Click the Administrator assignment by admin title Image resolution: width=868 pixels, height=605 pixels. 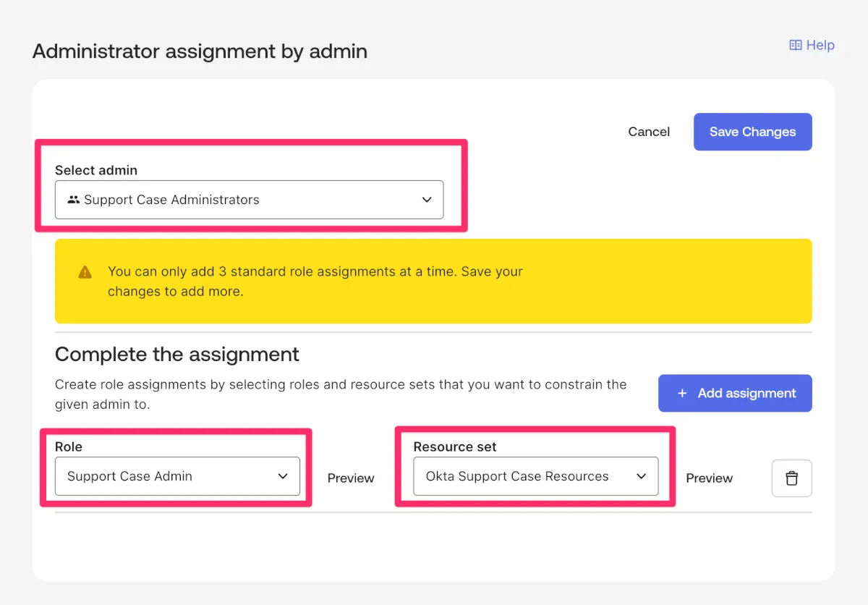tap(200, 51)
